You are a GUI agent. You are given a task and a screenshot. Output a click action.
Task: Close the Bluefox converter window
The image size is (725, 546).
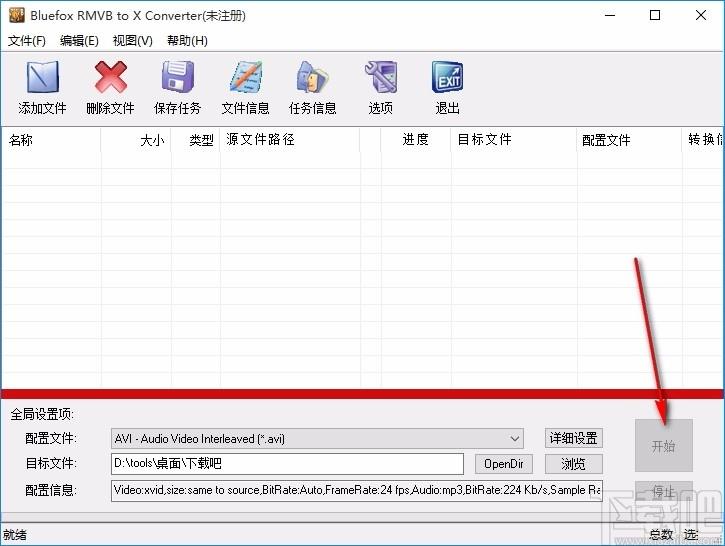coord(700,15)
